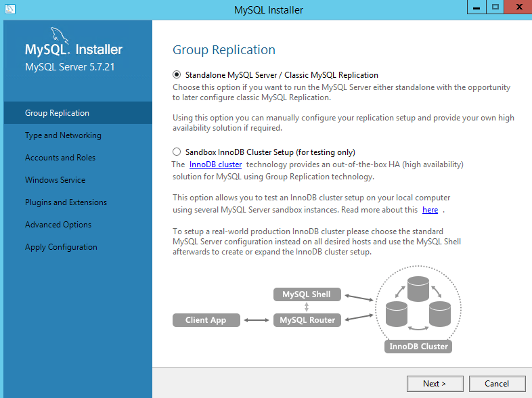Image resolution: width=532 pixels, height=398 pixels.
Task: Choose Sandbox InnoDB Cluster Setup radio option
Action: [x=177, y=152]
